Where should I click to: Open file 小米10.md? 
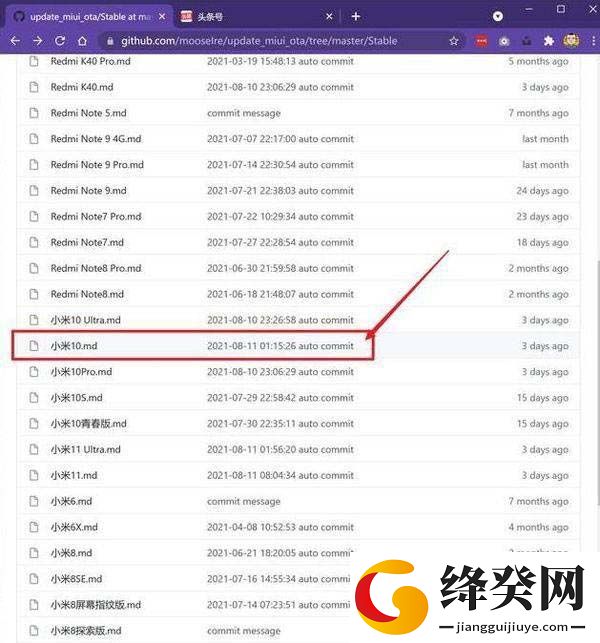(74, 346)
